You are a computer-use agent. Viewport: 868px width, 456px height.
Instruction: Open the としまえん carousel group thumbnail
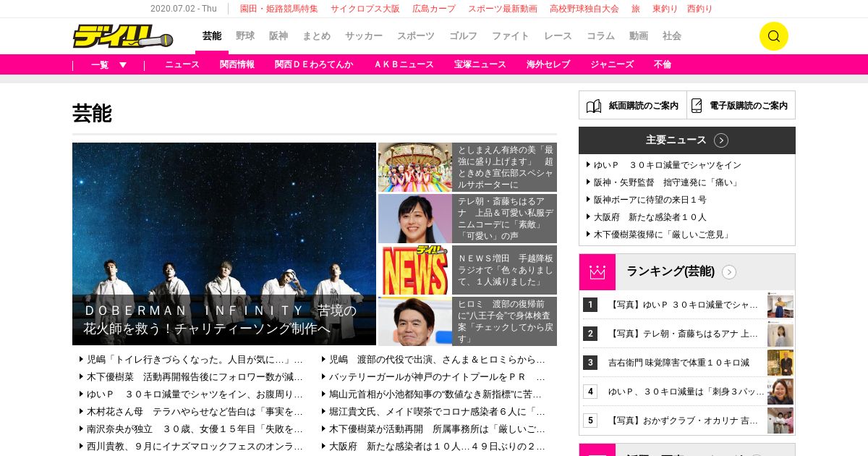(415, 167)
